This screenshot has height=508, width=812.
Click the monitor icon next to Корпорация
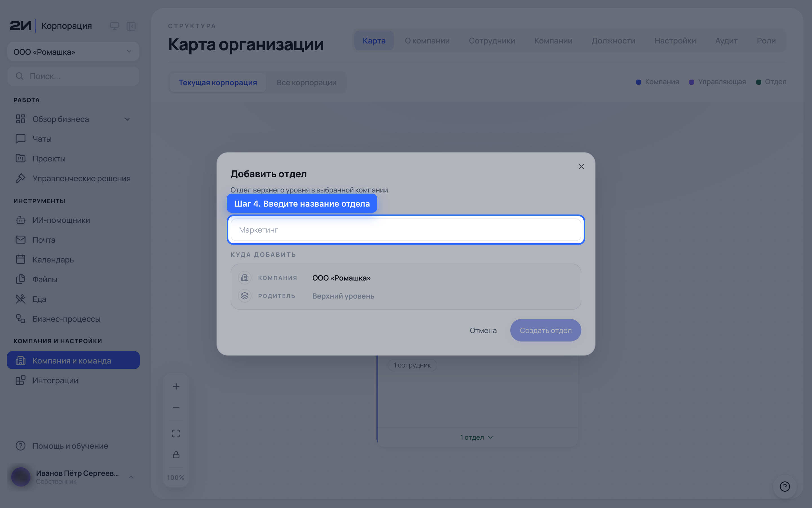click(114, 26)
